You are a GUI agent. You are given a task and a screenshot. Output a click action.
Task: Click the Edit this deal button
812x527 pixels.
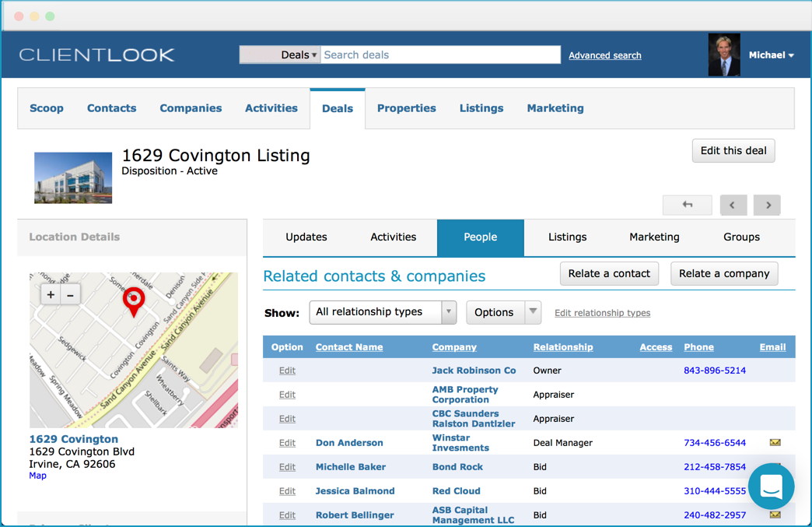[x=733, y=150]
